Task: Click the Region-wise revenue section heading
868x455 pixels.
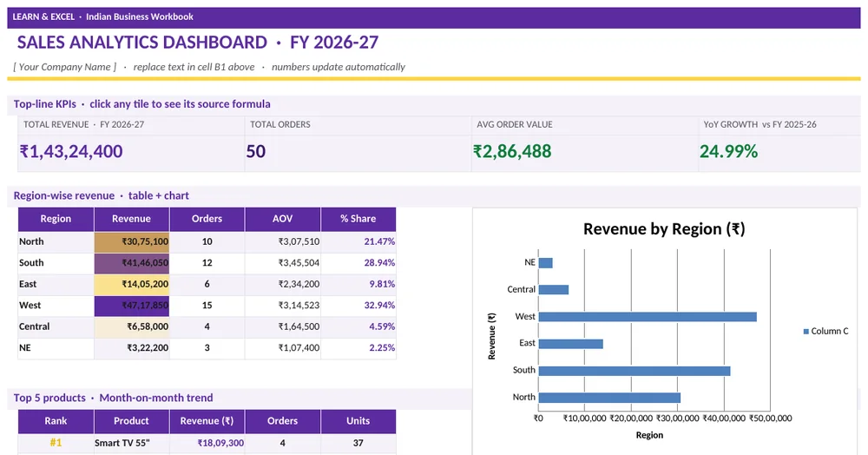Action: click(102, 195)
